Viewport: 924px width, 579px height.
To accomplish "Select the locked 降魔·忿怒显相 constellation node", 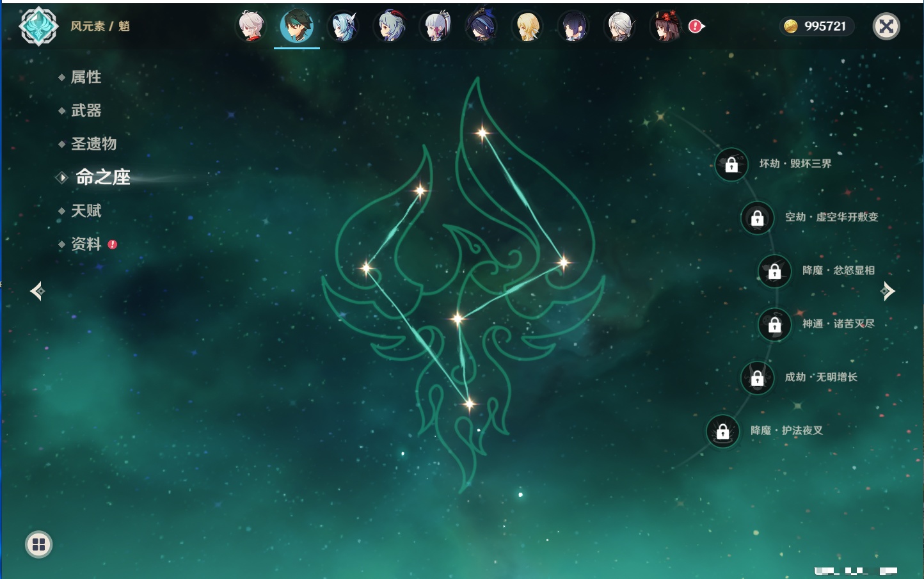I will pyautogui.click(x=774, y=271).
